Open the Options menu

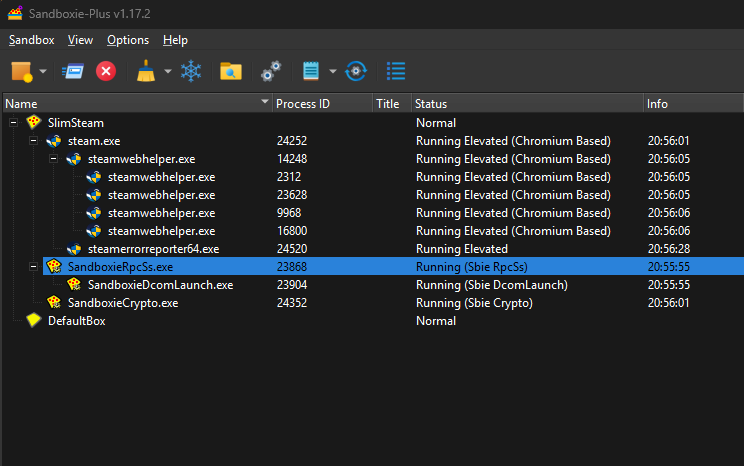128,40
